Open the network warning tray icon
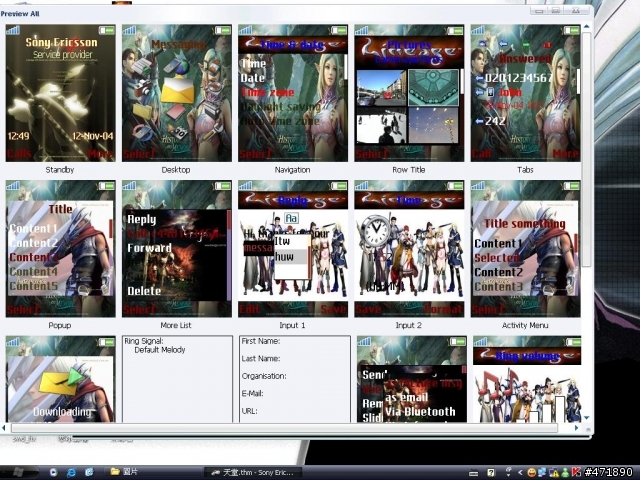Viewport: 640px width, 480px height. tap(555, 473)
